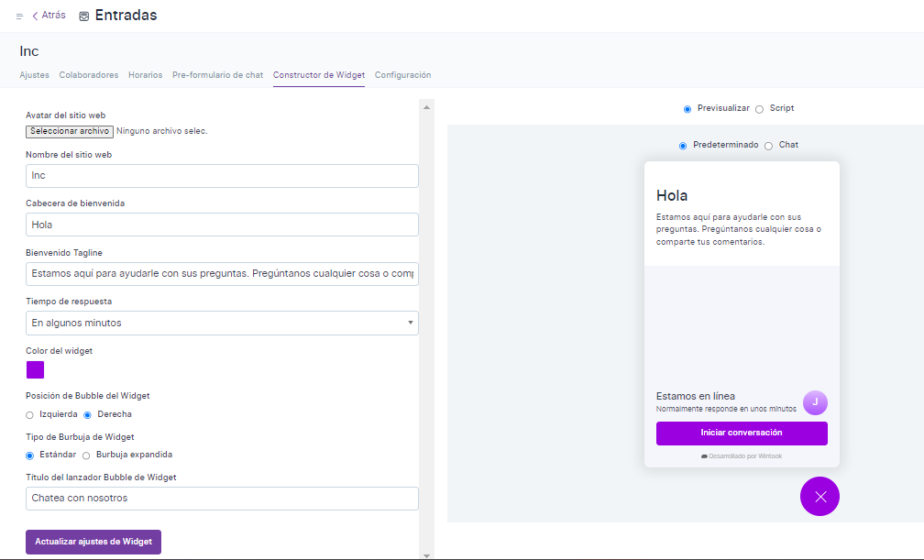Click the Wintook logo in widget footer
The image size is (924, 560).
(704, 456)
